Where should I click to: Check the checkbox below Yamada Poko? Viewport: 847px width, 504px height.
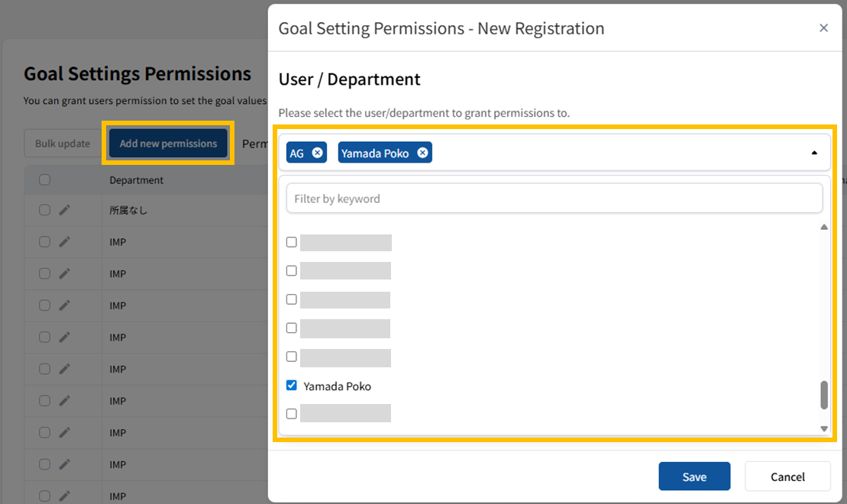pyautogui.click(x=291, y=414)
